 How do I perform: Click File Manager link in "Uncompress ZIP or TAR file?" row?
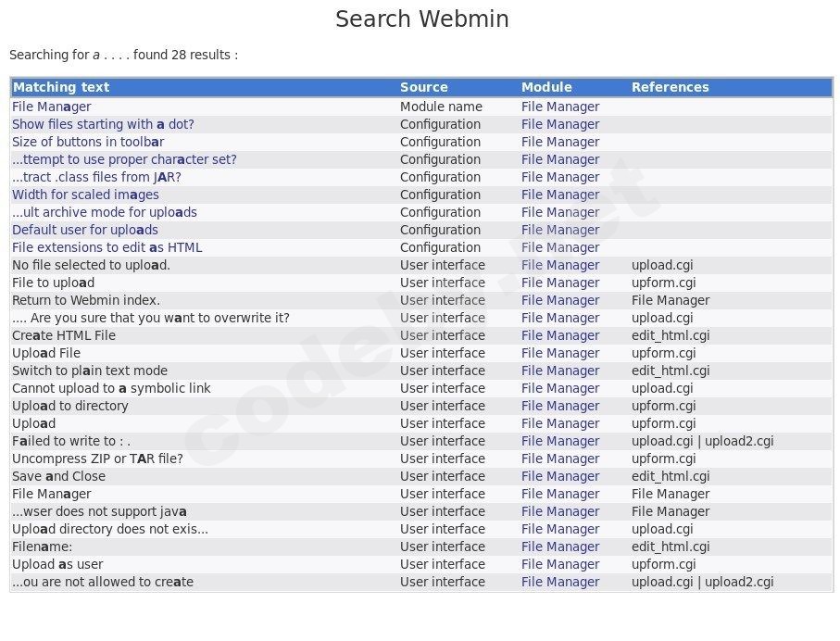pos(560,459)
